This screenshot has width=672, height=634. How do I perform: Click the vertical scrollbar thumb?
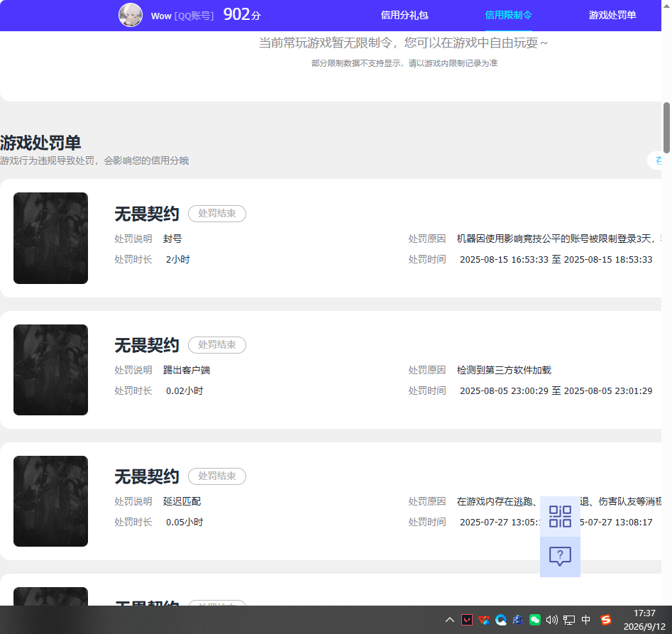[666, 128]
